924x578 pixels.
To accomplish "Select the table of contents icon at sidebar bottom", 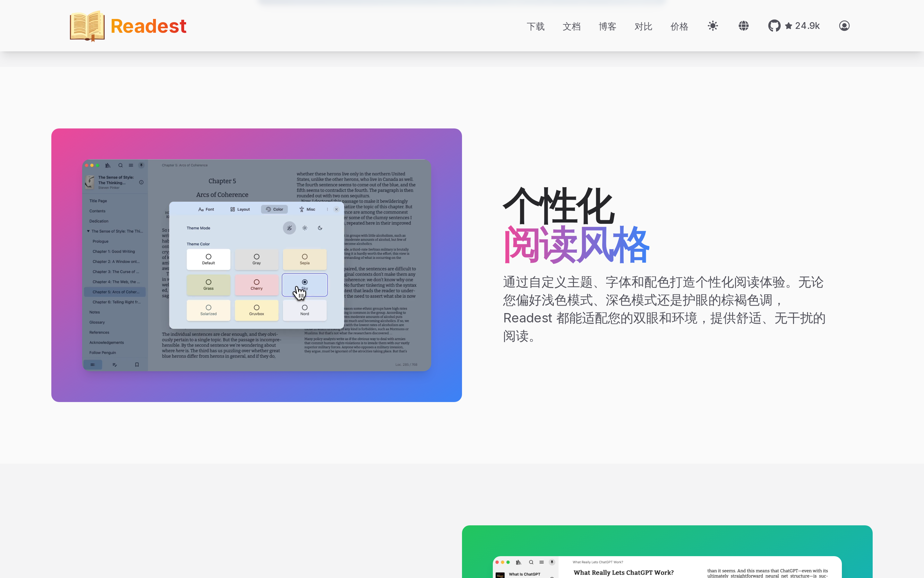I will (x=93, y=365).
